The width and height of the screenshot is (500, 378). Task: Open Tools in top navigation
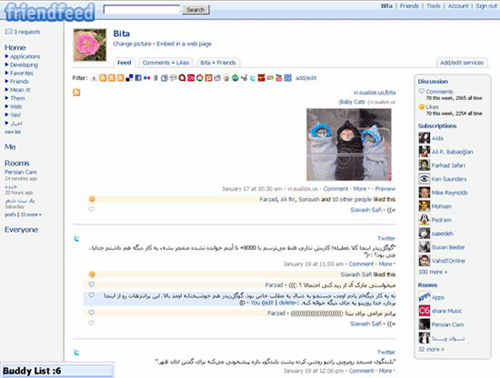click(433, 6)
